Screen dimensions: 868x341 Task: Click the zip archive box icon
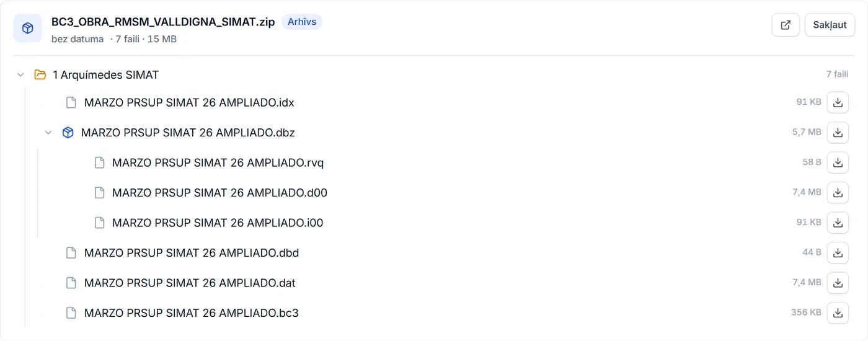[28, 29]
